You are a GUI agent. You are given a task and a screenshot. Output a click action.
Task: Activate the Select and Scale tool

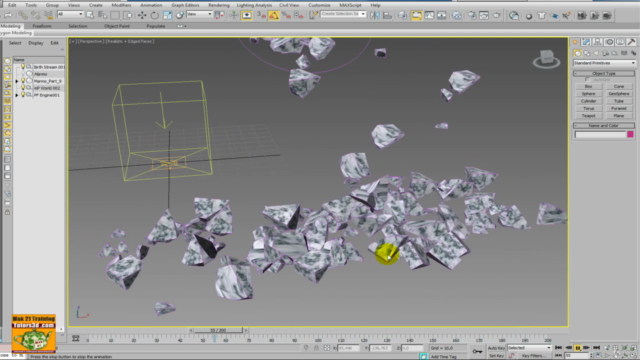click(x=167, y=15)
